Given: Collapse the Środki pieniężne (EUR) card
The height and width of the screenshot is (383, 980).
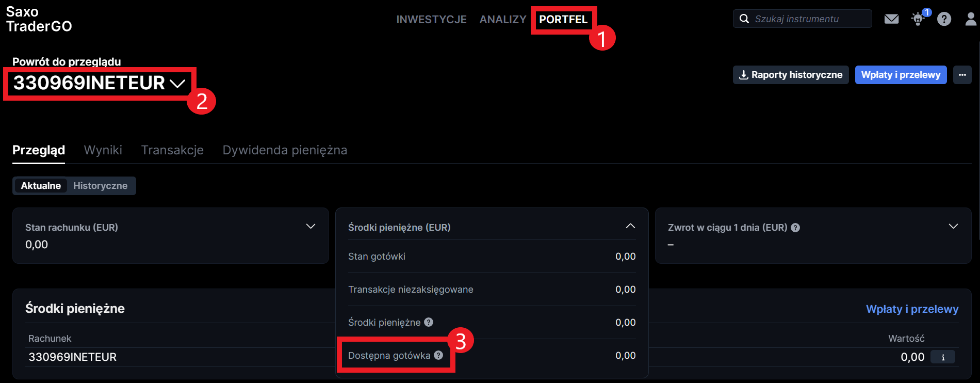Looking at the screenshot, I should [630, 227].
